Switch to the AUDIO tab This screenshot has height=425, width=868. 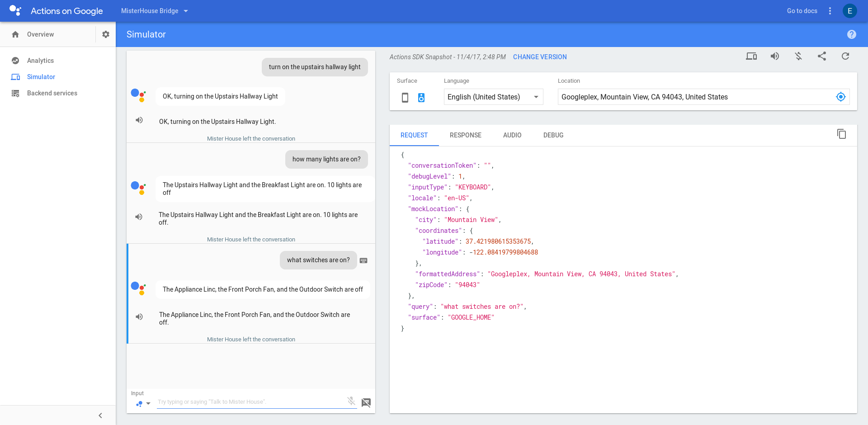[x=512, y=135]
